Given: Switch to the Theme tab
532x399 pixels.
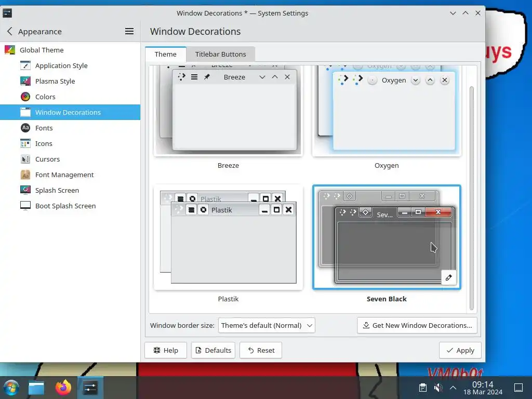Looking at the screenshot, I should pyautogui.click(x=166, y=54).
